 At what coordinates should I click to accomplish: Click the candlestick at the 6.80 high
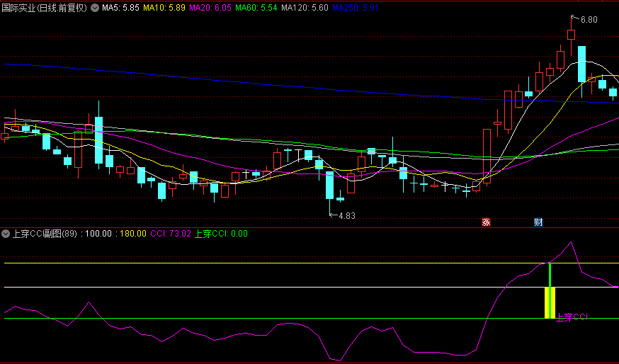click(x=572, y=35)
